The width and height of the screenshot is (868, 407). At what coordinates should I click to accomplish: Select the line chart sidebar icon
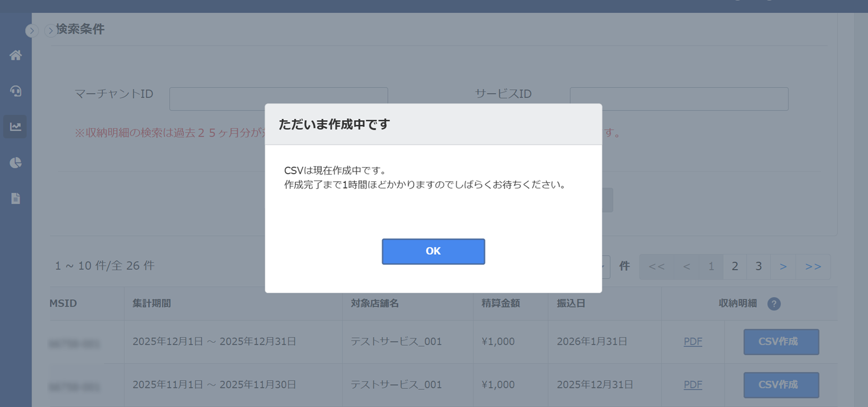[16, 127]
